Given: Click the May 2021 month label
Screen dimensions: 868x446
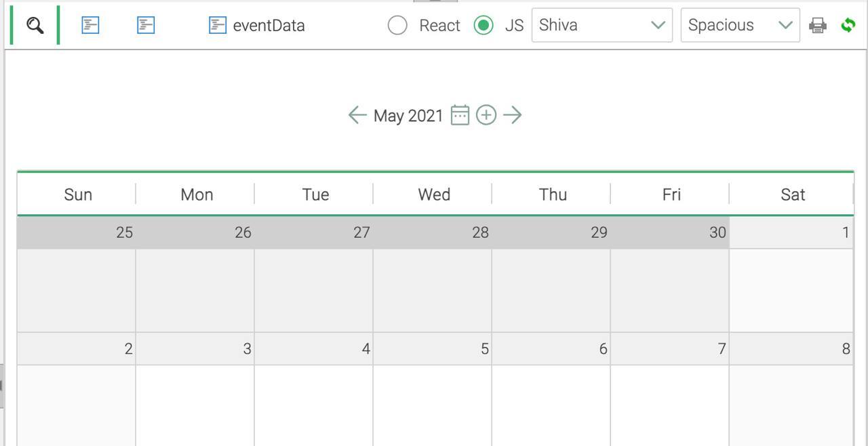Looking at the screenshot, I should point(408,116).
